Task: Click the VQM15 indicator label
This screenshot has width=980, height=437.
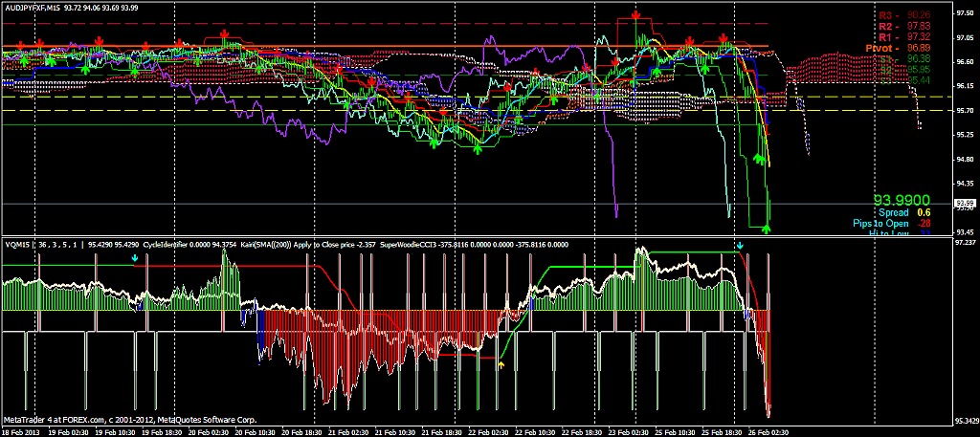Action: [19, 244]
